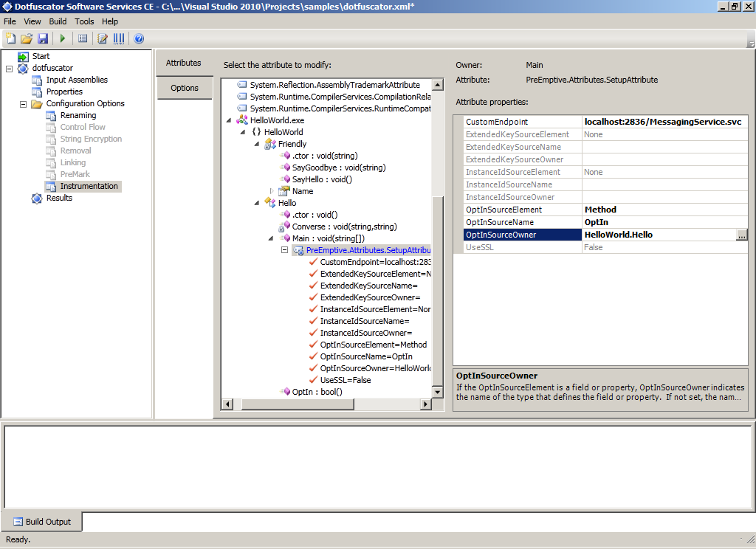Viewport: 756px width, 549px height.
Task: Click the Build Output tab icon
Action: pyautogui.click(x=18, y=522)
